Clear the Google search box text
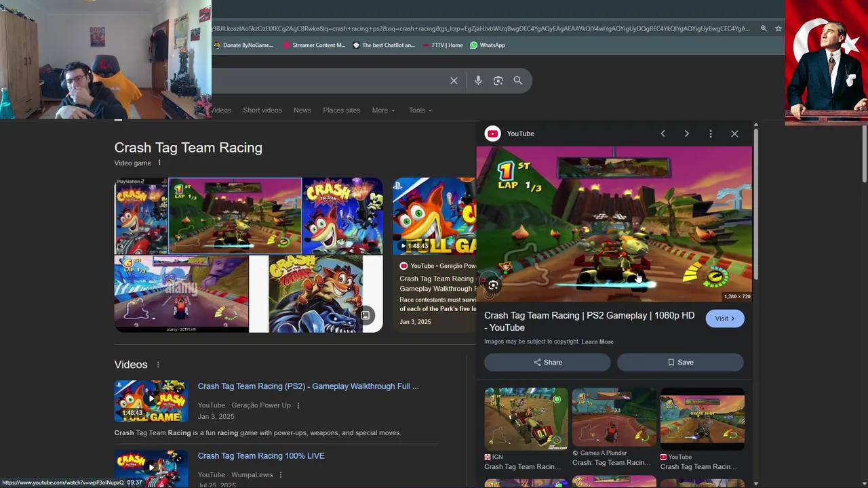This screenshot has height=488, width=868. point(454,81)
